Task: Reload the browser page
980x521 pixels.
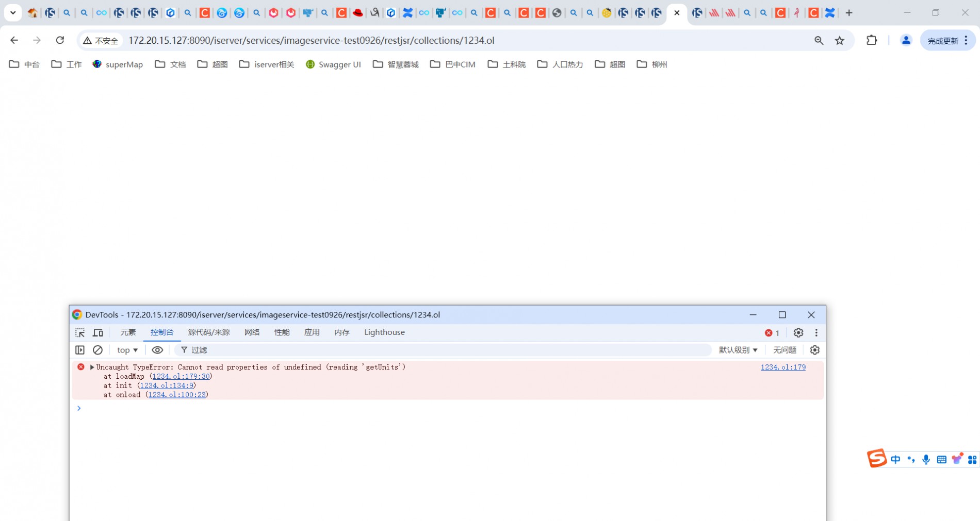Action: [x=60, y=40]
